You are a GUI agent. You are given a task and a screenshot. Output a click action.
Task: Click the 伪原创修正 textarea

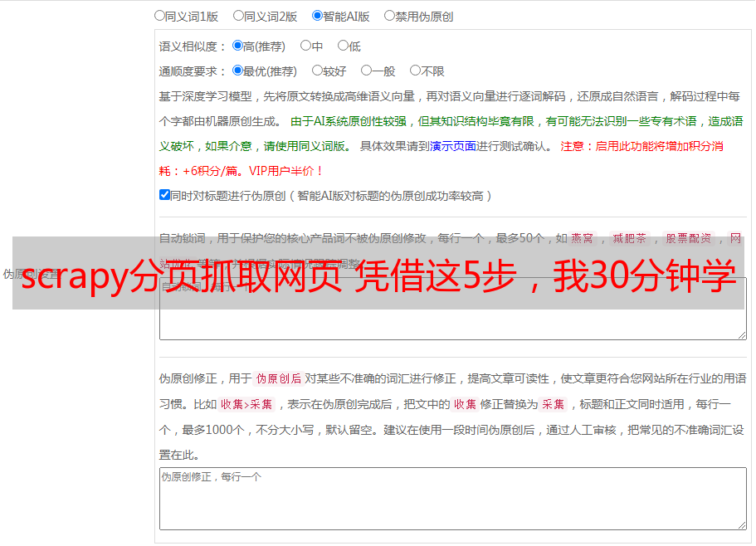coord(453,499)
